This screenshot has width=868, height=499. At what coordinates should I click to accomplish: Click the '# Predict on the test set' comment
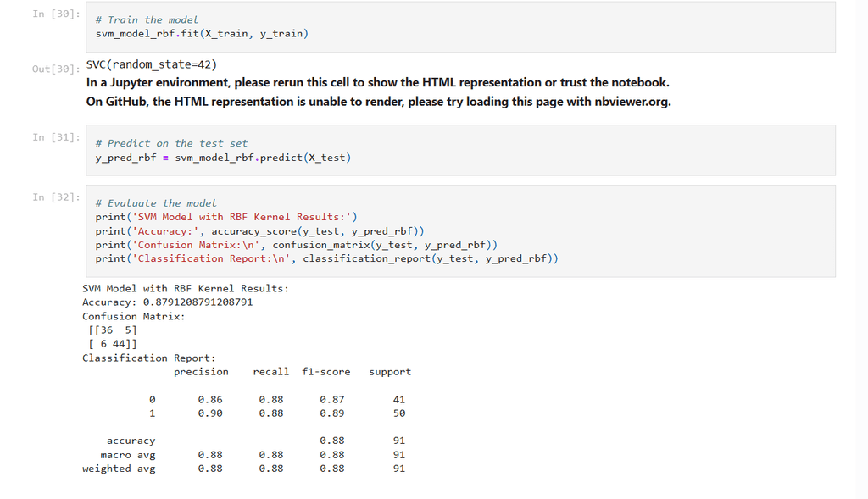(171, 143)
